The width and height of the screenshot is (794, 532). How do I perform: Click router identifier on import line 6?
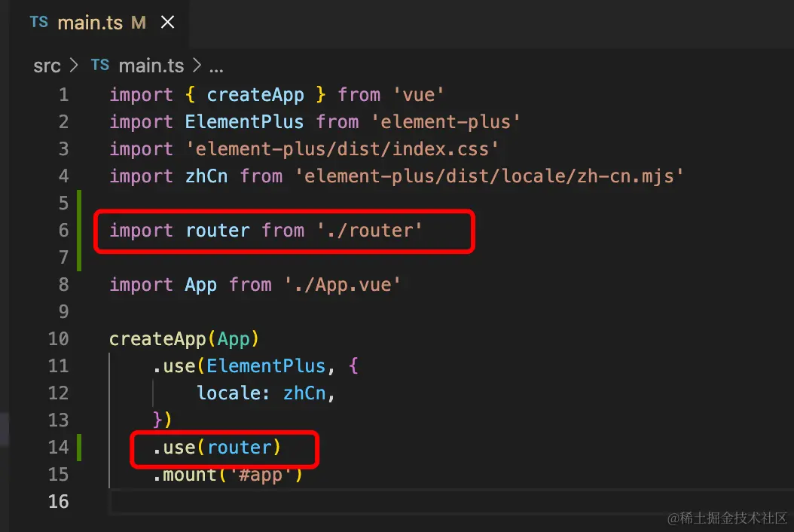coord(218,231)
